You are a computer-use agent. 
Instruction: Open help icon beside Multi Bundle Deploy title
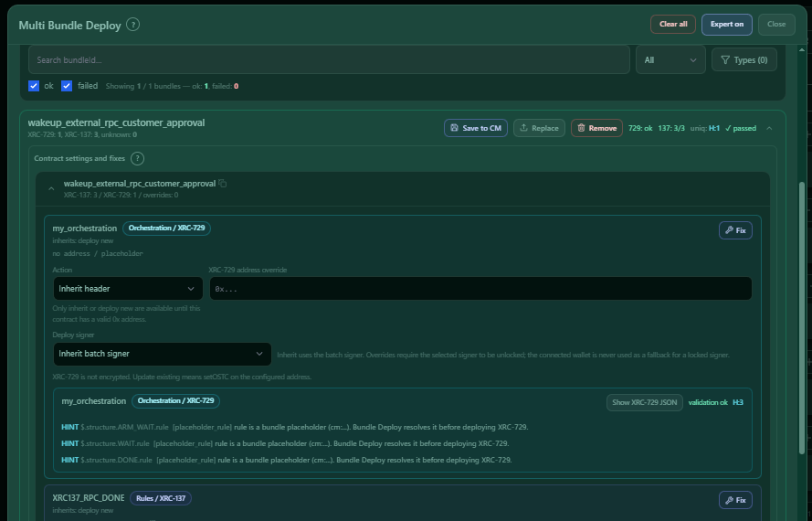pyautogui.click(x=133, y=25)
